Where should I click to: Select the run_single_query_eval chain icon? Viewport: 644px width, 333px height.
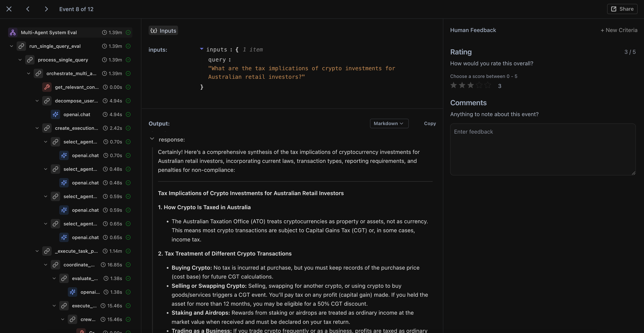[x=21, y=46]
